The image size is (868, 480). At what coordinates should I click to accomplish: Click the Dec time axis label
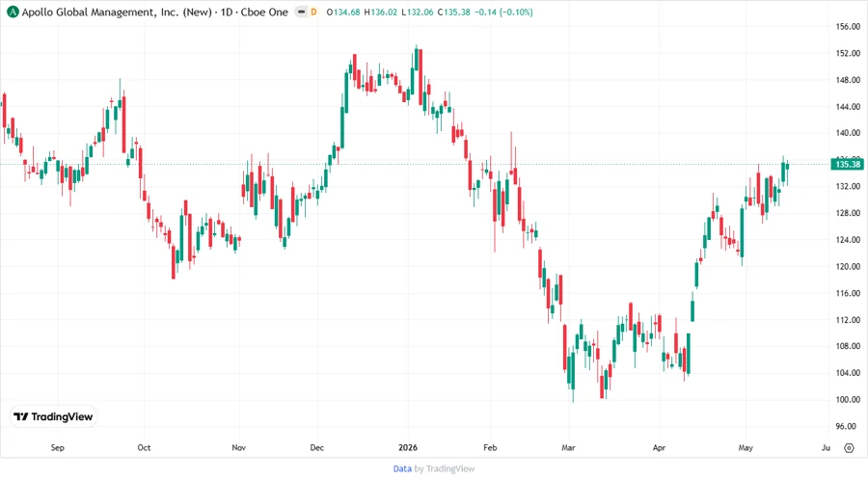(317, 447)
